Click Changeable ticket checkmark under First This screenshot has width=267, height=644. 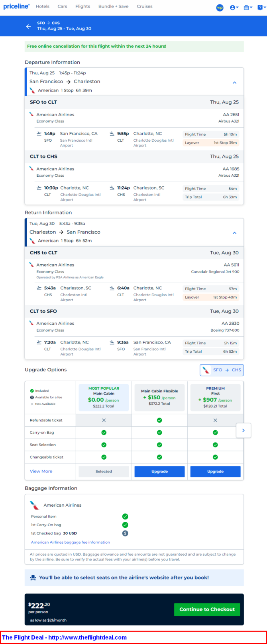click(215, 457)
